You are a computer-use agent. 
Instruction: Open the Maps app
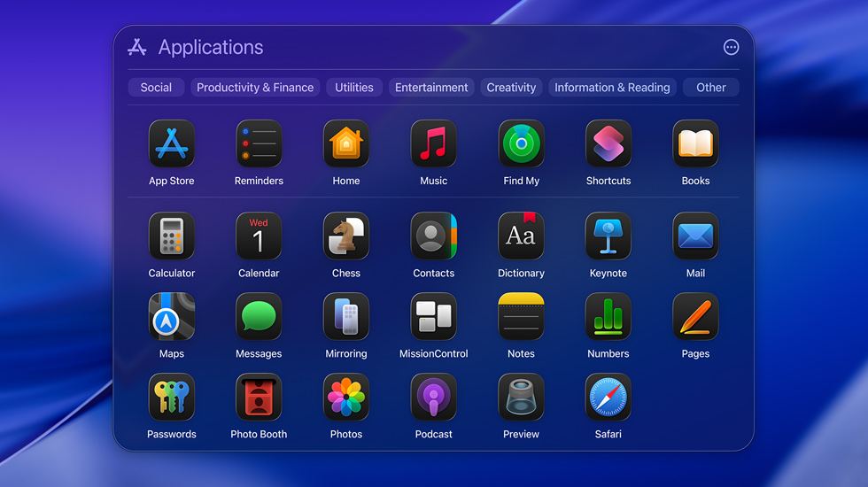tap(172, 317)
